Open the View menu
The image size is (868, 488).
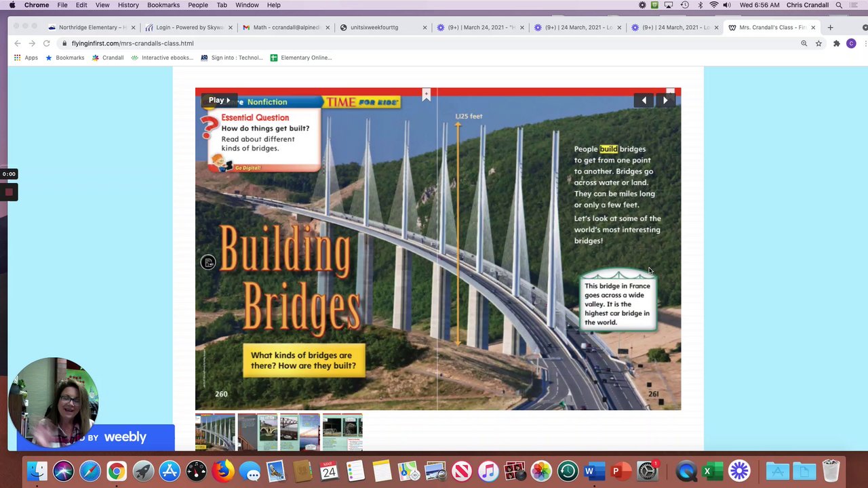[102, 5]
